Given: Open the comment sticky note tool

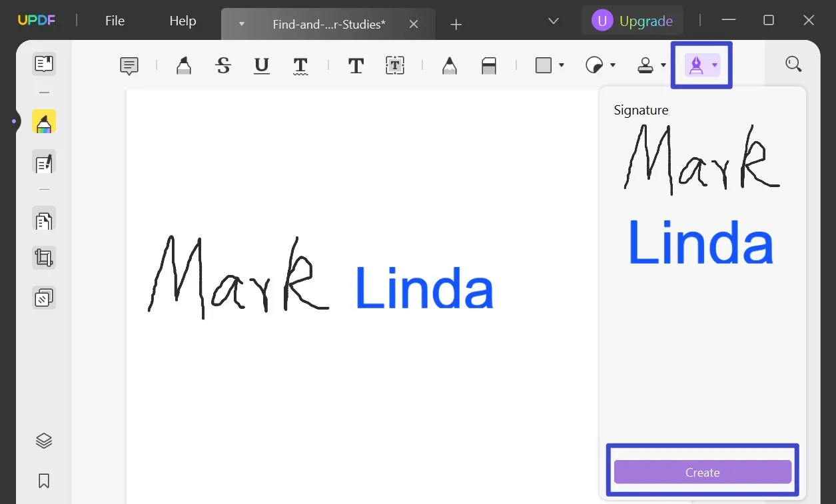Looking at the screenshot, I should (x=129, y=65).
